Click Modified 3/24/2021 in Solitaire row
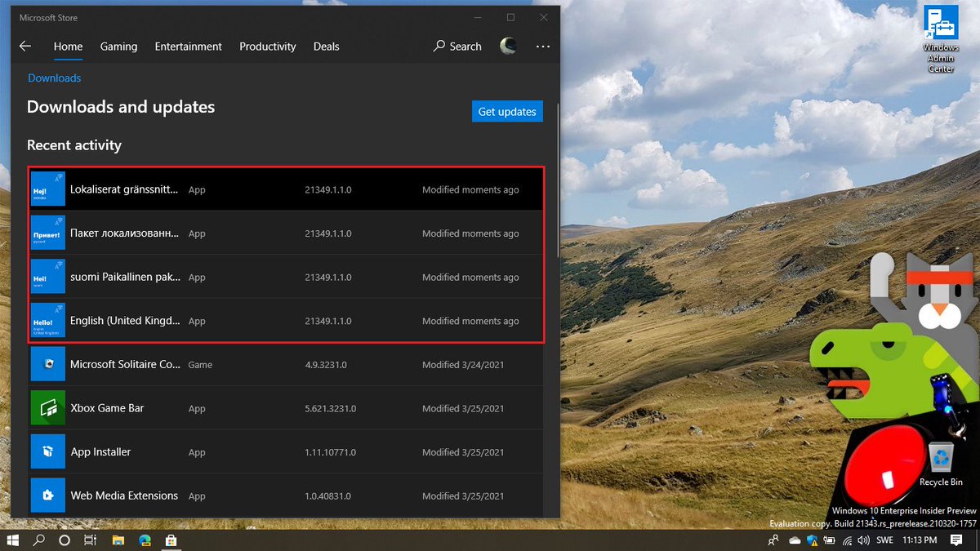The height and width of the screenshot is (551, 980). pos(463,365)
